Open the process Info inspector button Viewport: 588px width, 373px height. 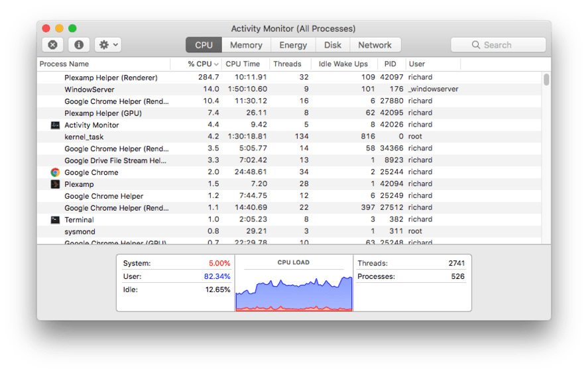78,45
